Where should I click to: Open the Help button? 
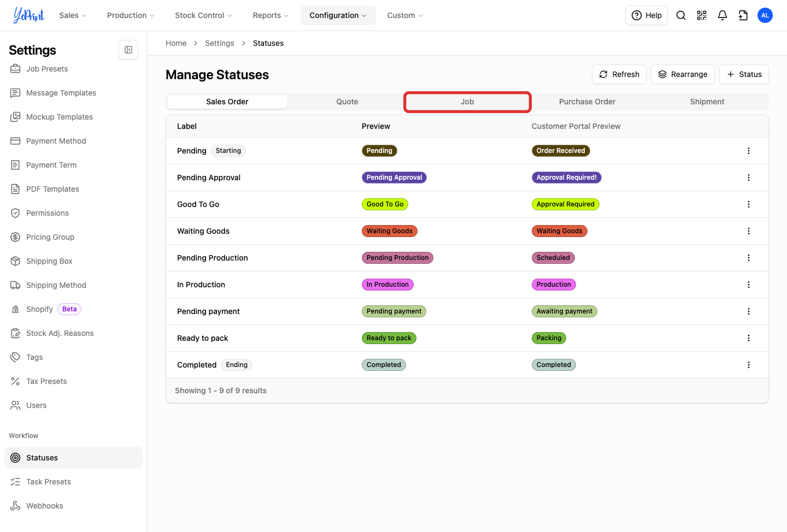[x=647, y=15]
